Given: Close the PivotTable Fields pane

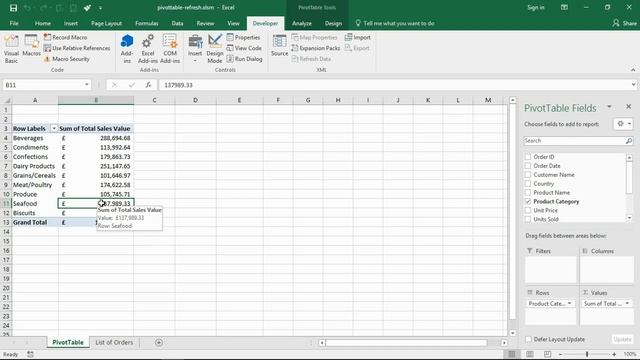Looking at the screenshot, I should coord(629,107).
